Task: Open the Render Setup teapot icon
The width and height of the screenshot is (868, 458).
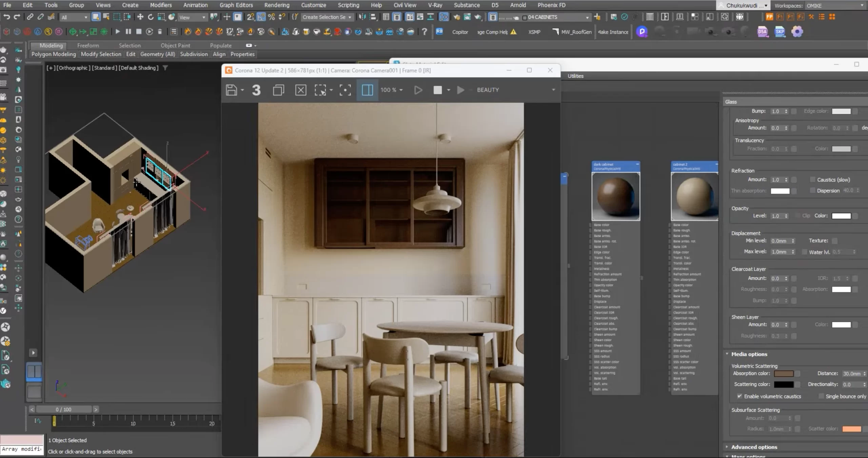Action: click(x=456, y=17)
